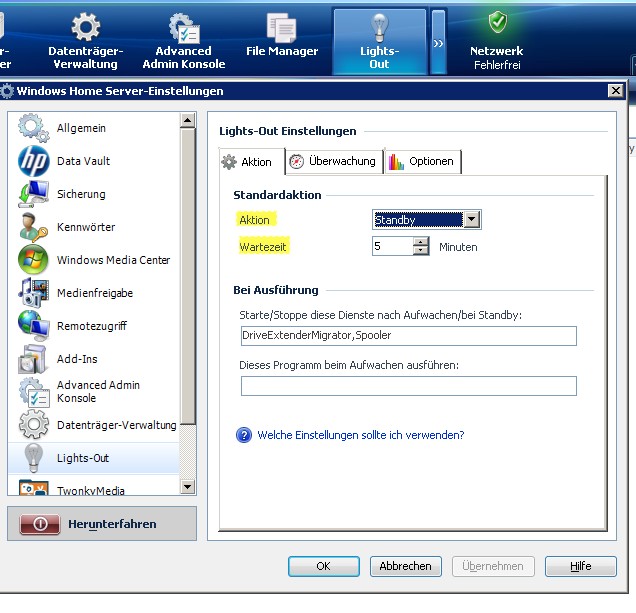
Task: Click the settings list scrollbar thumb
Action: pos(188,277)
